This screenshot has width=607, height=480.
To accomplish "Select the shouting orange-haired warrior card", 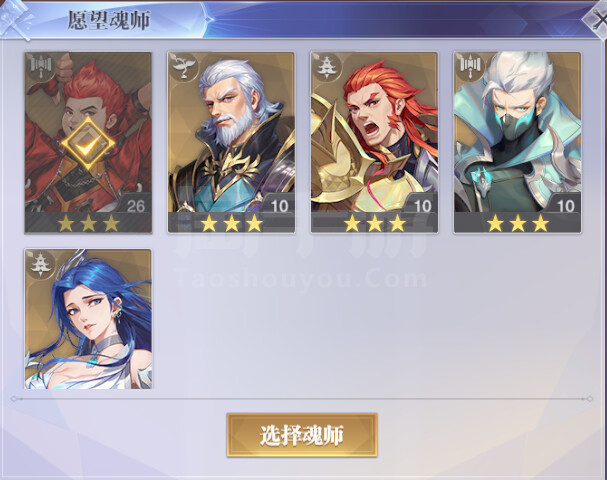I will 374,142.
